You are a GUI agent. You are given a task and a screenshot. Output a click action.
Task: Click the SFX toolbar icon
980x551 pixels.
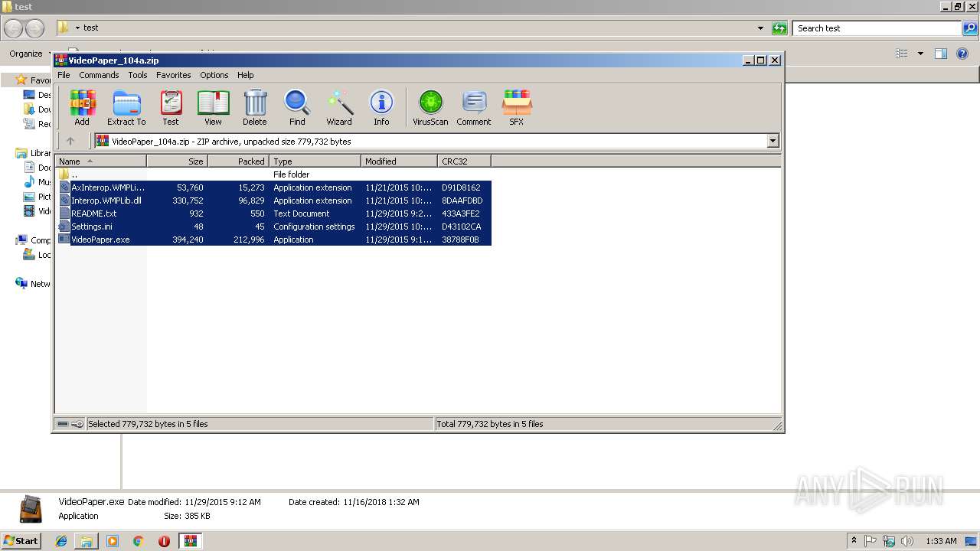point(517,107)
